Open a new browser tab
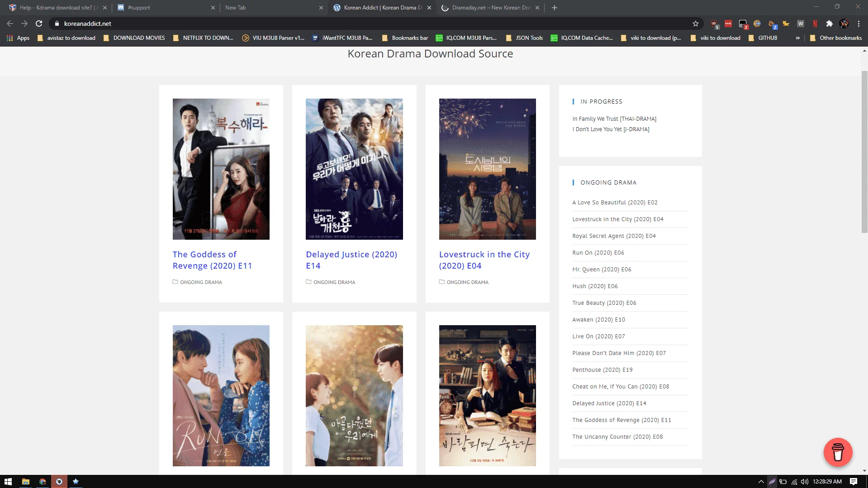868x488 pixels. pos(555,8)
